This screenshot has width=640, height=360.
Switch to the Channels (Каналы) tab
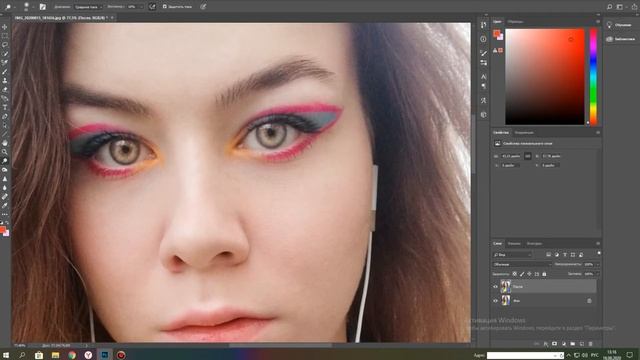click(x=514, y=244)
